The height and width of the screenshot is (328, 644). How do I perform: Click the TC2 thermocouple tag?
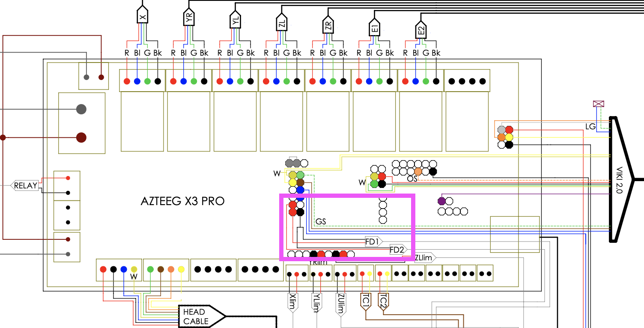[383, 301]
